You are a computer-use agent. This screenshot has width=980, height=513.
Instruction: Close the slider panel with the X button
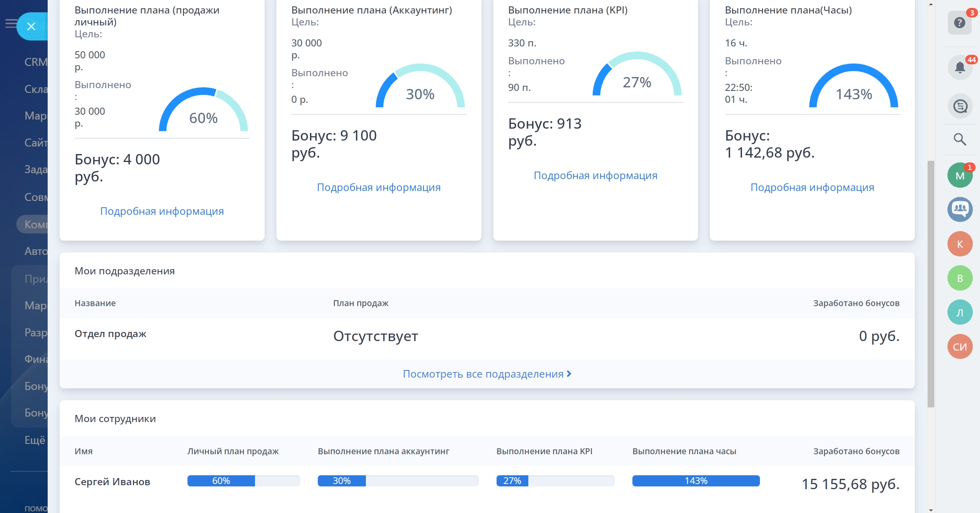(31, 27)
